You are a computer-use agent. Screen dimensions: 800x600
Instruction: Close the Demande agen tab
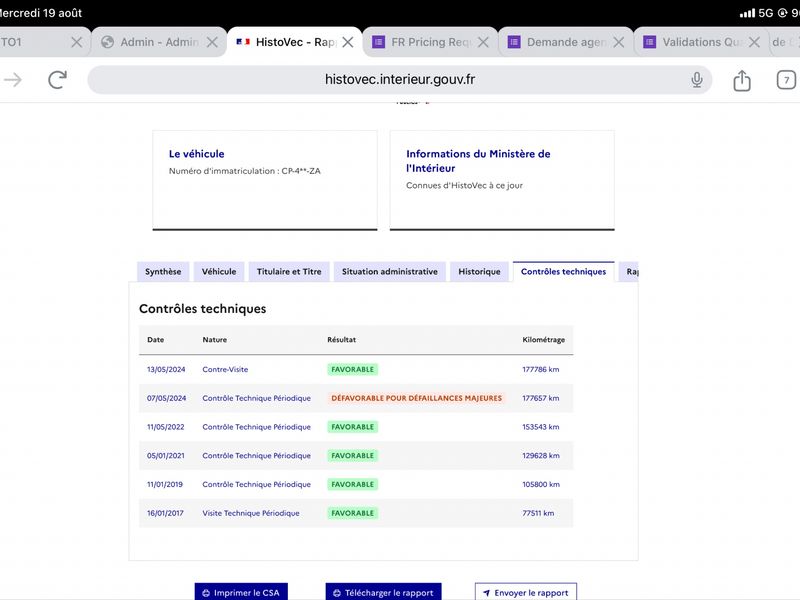(x=619, y=42)
